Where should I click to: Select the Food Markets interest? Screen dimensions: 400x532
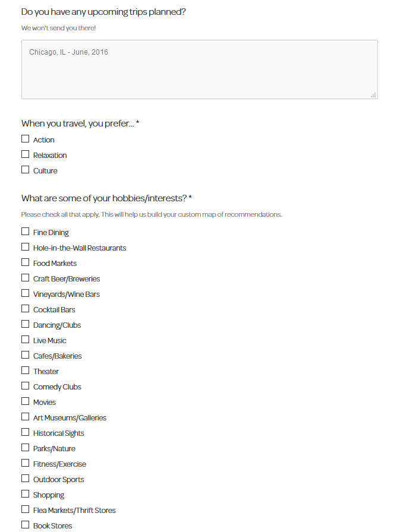point(25,261)
